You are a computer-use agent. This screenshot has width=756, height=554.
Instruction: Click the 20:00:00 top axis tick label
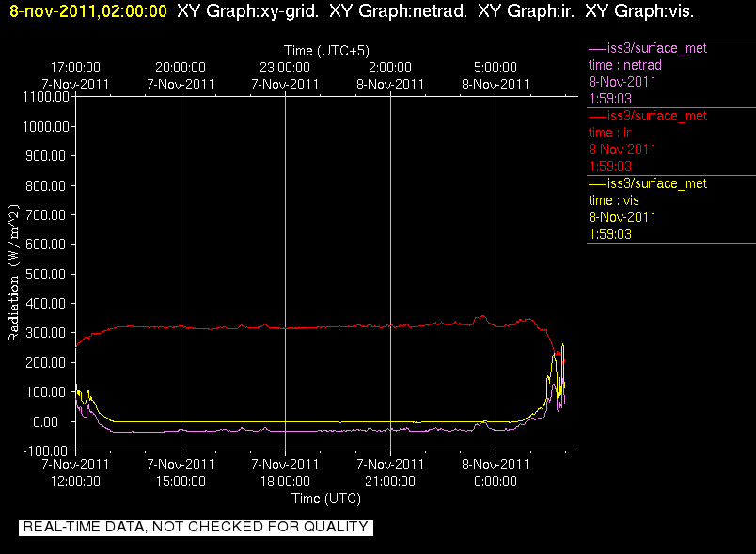pyautogui.click(x=181, y=68)
